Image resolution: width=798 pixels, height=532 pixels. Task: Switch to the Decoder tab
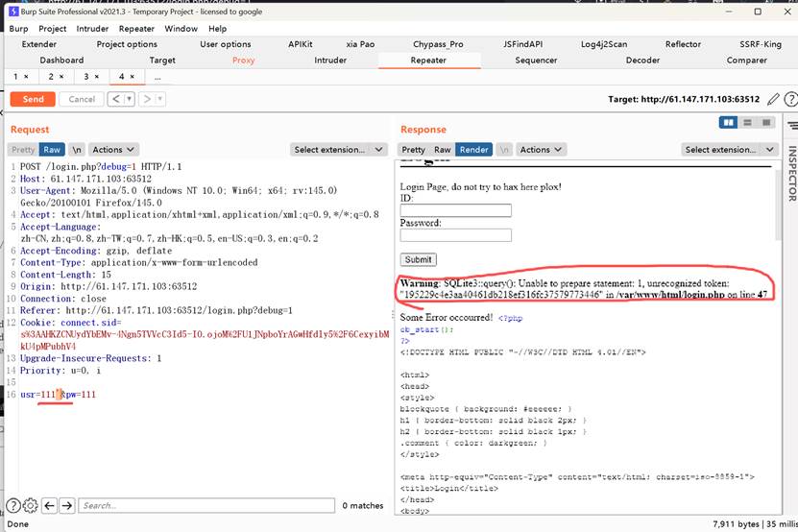pos(642,60)
